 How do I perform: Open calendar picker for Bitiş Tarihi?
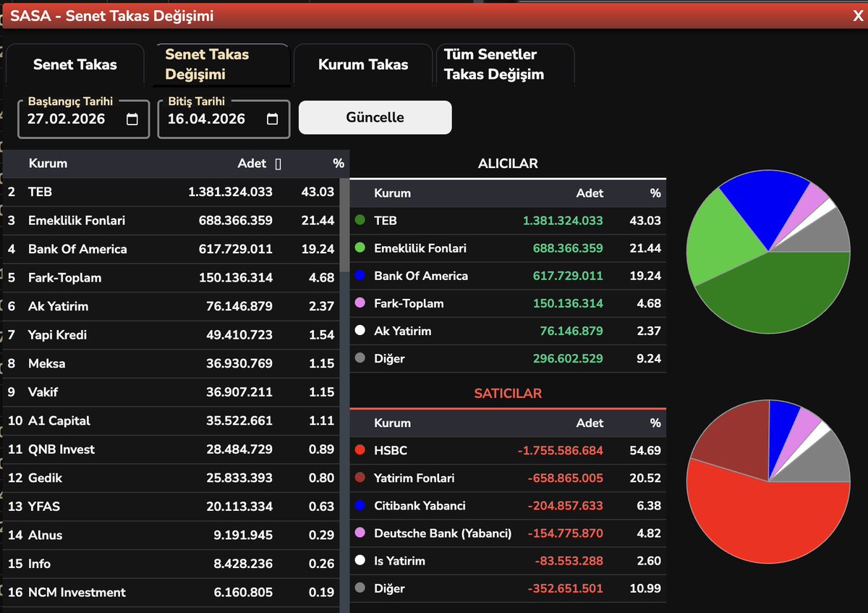click(x=272, y=119)
